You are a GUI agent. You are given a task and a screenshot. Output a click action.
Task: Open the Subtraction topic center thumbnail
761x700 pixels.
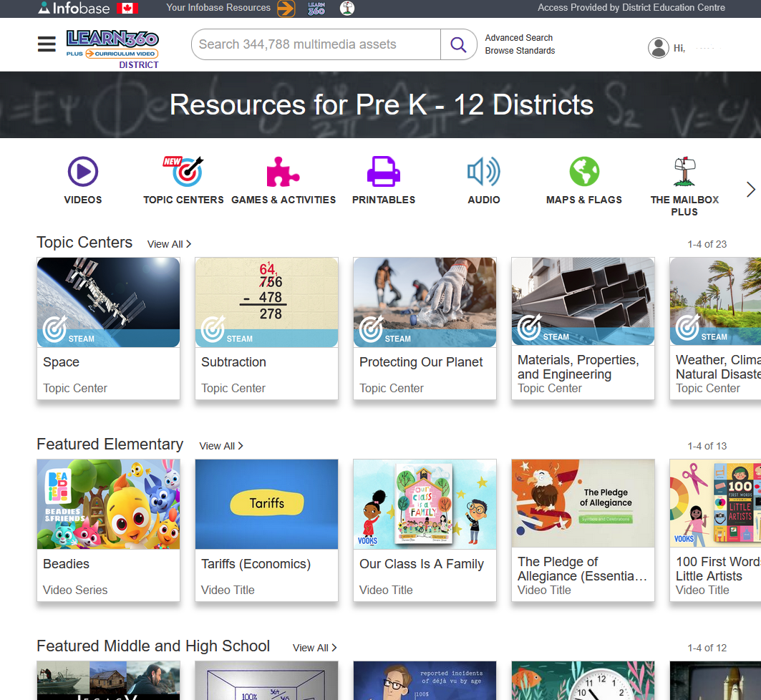point(266,302)
